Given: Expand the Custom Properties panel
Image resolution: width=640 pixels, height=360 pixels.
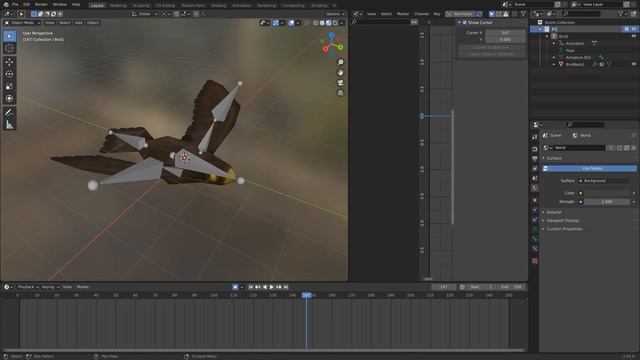Looking at the screenshot, I should point(564,229).
